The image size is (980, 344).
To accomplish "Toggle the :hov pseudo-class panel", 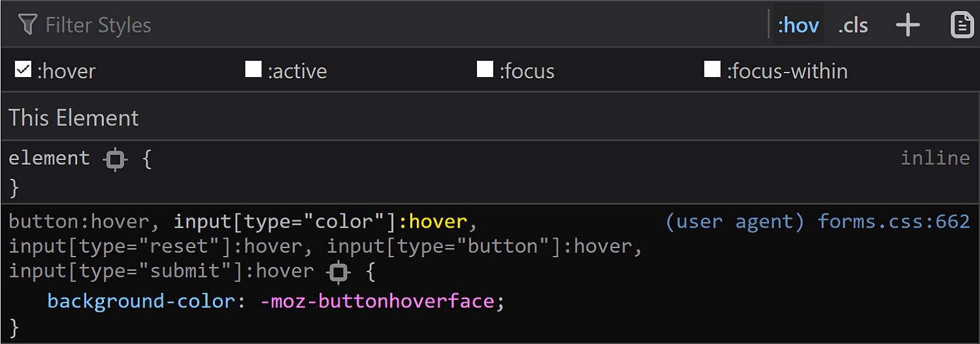I will click(x=798, y=25).
